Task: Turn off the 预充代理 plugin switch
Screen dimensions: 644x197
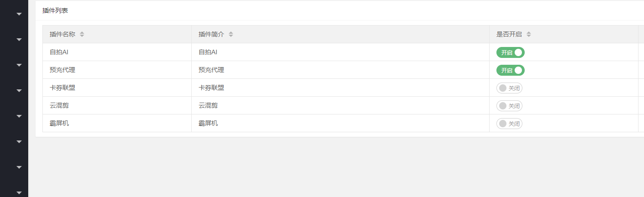Action: [x=510, y=70]
